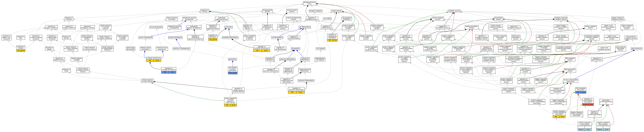The image size is (644, 132).
Task: Click 'Zfish' cell under regulation of cartilage development
Action: click(x=165, y=72)
